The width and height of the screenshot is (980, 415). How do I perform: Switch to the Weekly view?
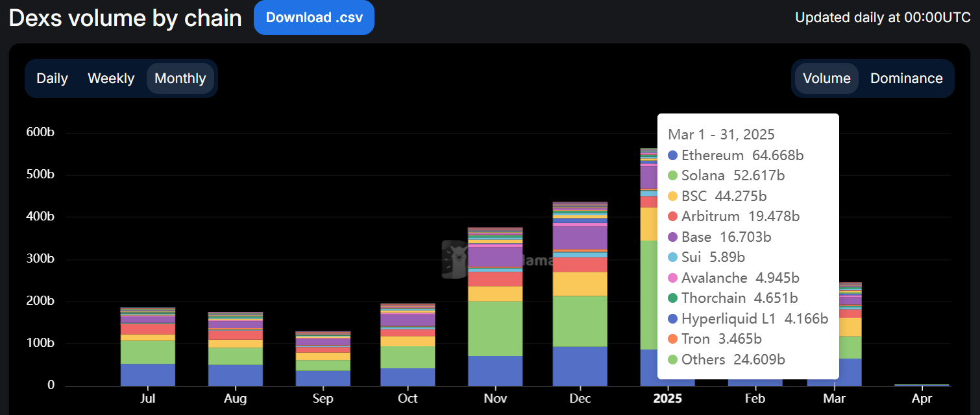111,78
